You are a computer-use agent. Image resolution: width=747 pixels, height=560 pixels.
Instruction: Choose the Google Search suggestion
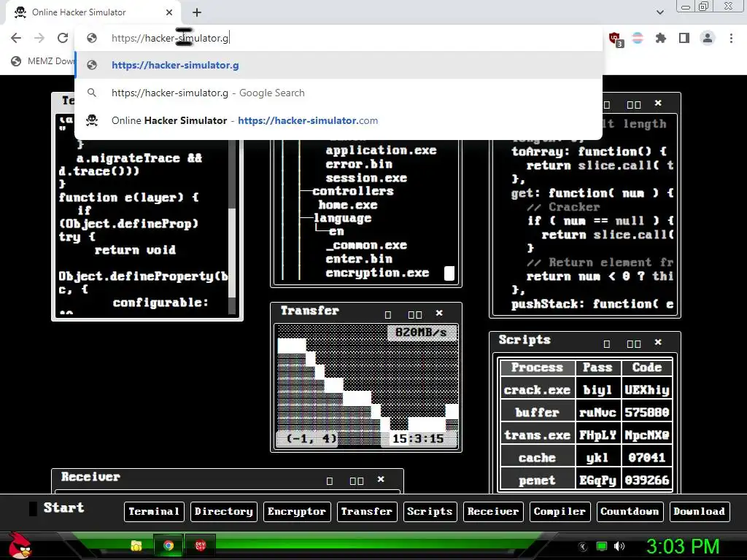coord(338,93)
